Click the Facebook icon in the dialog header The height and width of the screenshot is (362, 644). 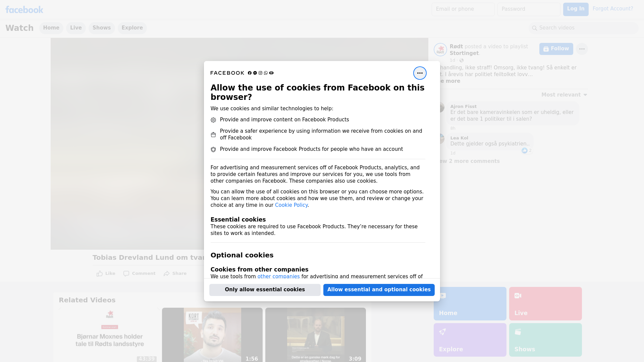[x=250, y=73]
